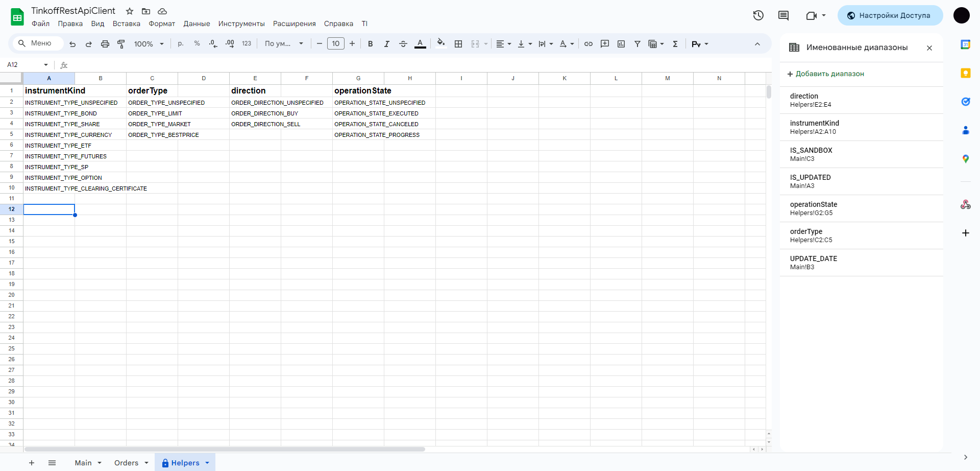Collapse the toolbar chevron
This screenshot has height=471, width=980.
pos(757,44)
